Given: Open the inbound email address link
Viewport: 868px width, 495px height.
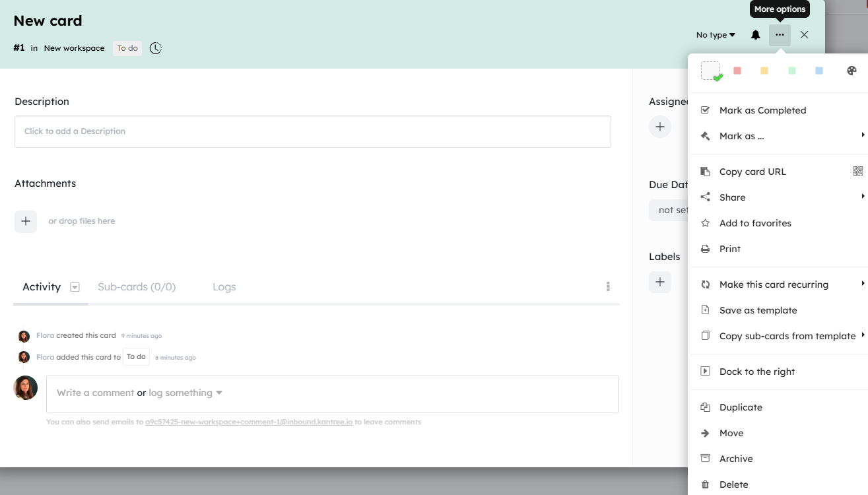Looking at the screenshot, I should tap(249, 422).
